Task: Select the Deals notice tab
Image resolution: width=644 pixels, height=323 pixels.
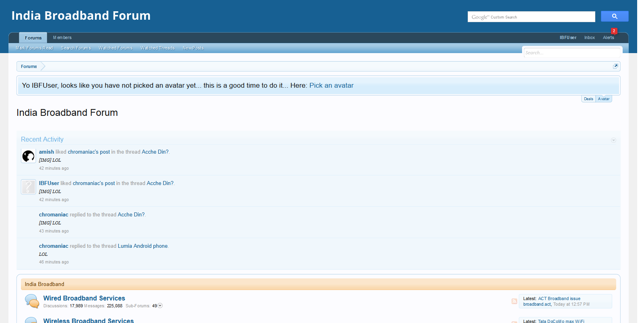Action: 588,99
